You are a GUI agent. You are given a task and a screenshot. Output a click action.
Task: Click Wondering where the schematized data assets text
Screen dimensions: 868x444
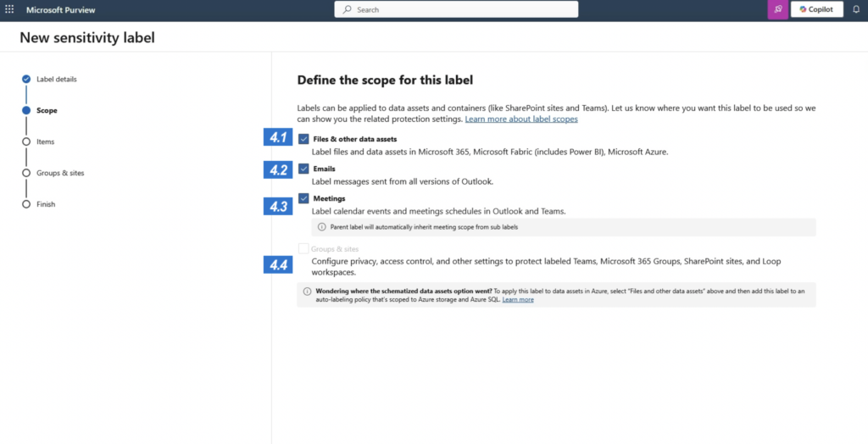point(403,291)
